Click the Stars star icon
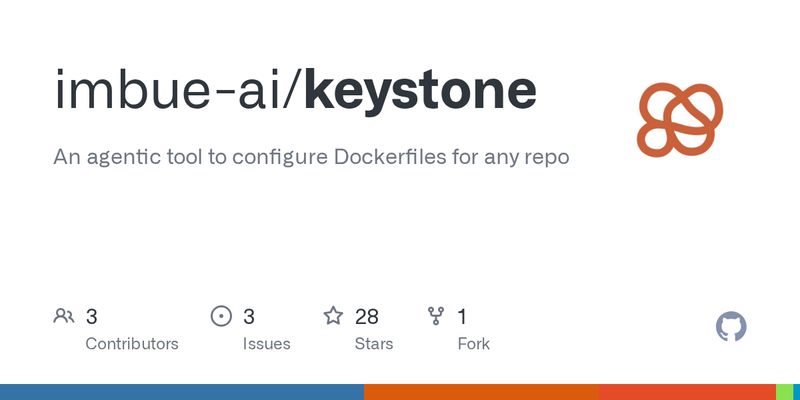800x400 pixels. point(333,317)
